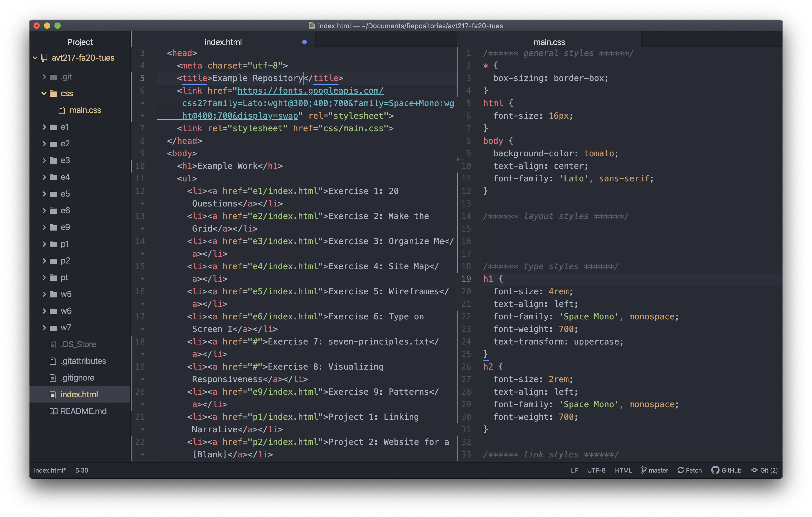
Task: Click the p1 folder icon
Action: pos(53,244)
